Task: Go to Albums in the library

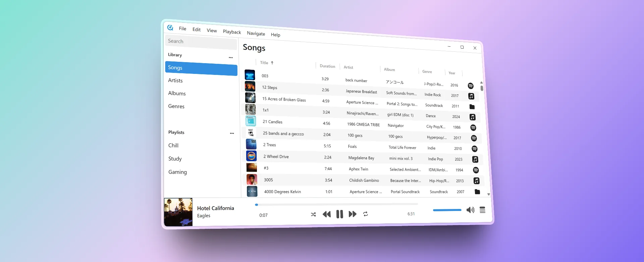Action: 177,93
